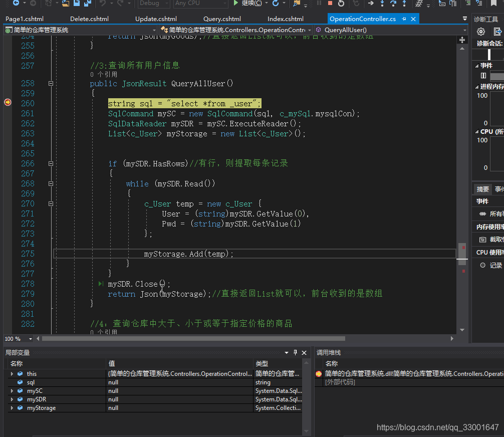504x437 pixels.
Task: Collapse the QueryAllUser method at line 258
Action: 51,84
